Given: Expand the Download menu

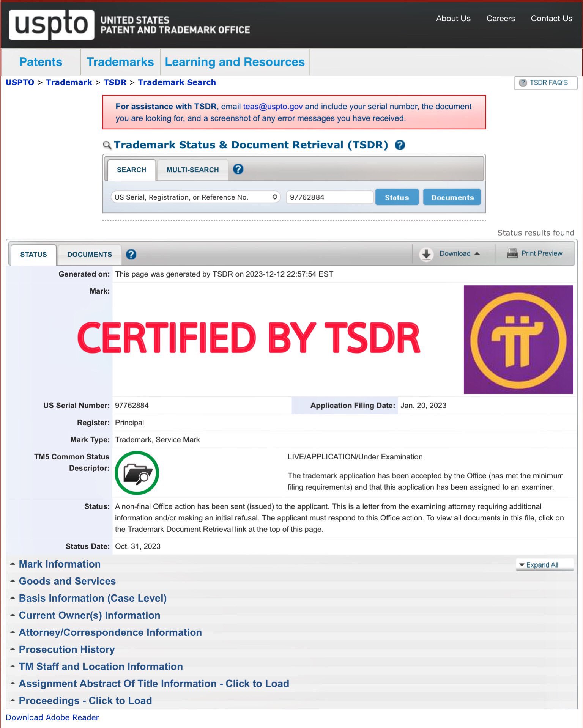Looking at the screenshot, I should point(459,253).
